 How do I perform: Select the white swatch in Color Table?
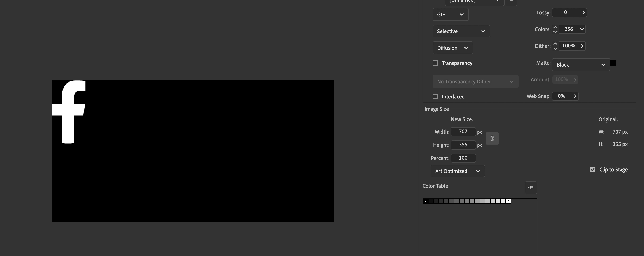[508, 201]
